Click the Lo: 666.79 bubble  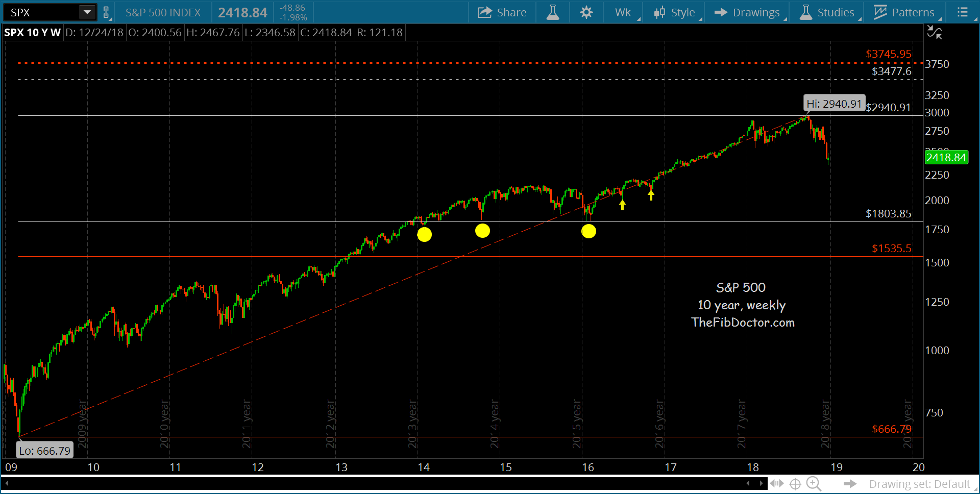[x=45, y=451]
